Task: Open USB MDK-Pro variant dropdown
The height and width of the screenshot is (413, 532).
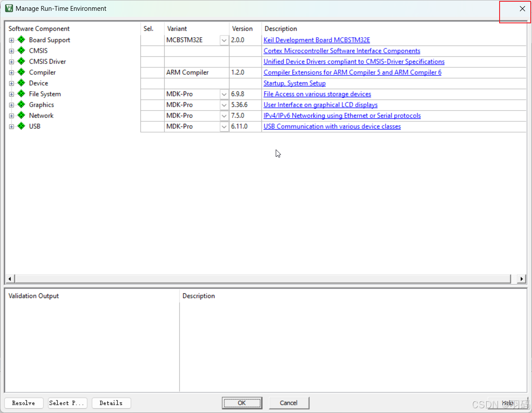Action: (x=224, y=127)
